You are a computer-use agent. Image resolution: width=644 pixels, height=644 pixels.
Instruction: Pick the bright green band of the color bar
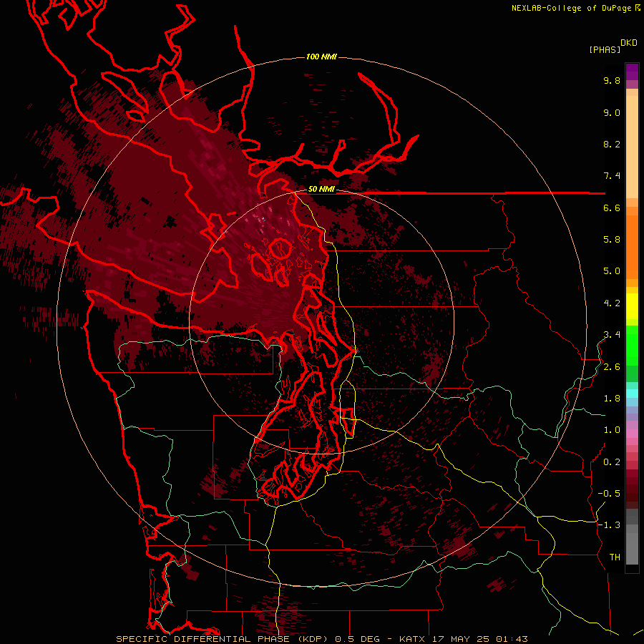pos(632,345)
